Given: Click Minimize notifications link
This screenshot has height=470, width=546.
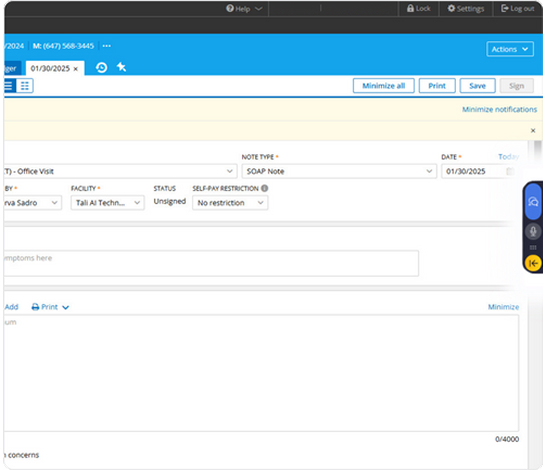Looking at the screenshot, I should (499, 109).
